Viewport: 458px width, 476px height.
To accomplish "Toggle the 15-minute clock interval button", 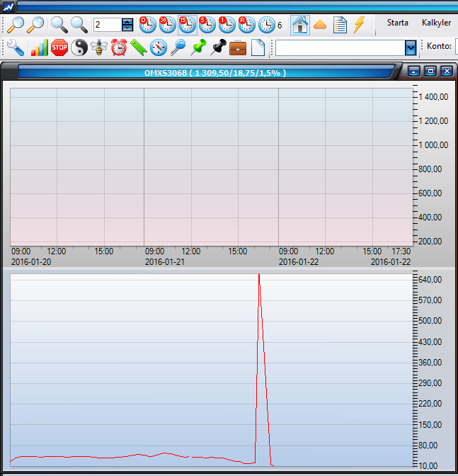I will [x=188, y=25].
